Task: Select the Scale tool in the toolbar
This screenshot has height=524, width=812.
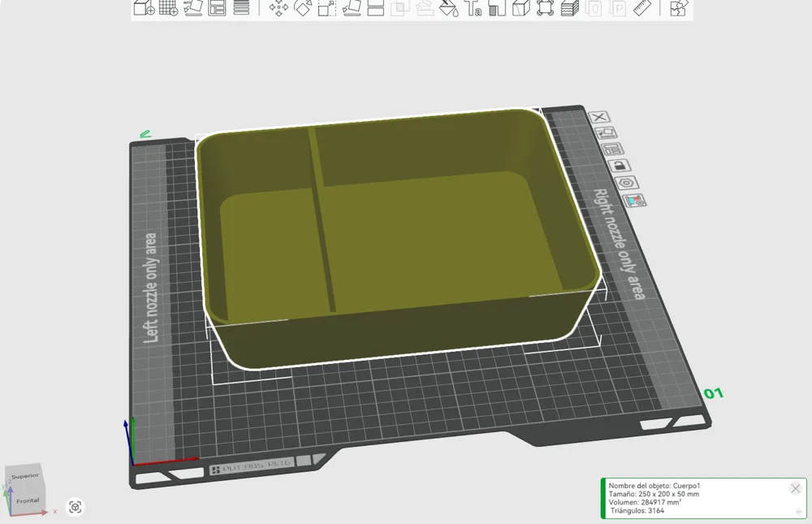Action: tap(326, 10)
